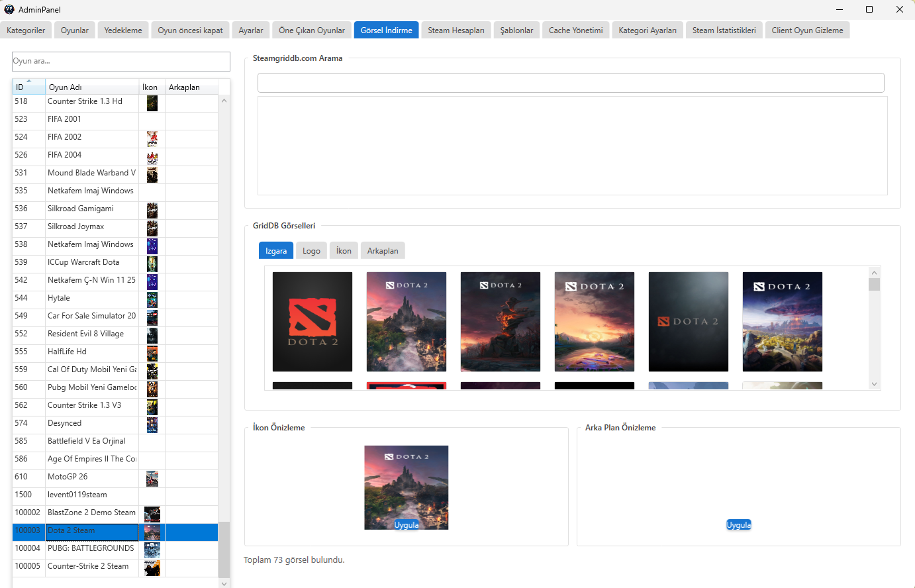Open Steam İstatistikleri tab
Screen dimensions: 915x588
(724, 30)
